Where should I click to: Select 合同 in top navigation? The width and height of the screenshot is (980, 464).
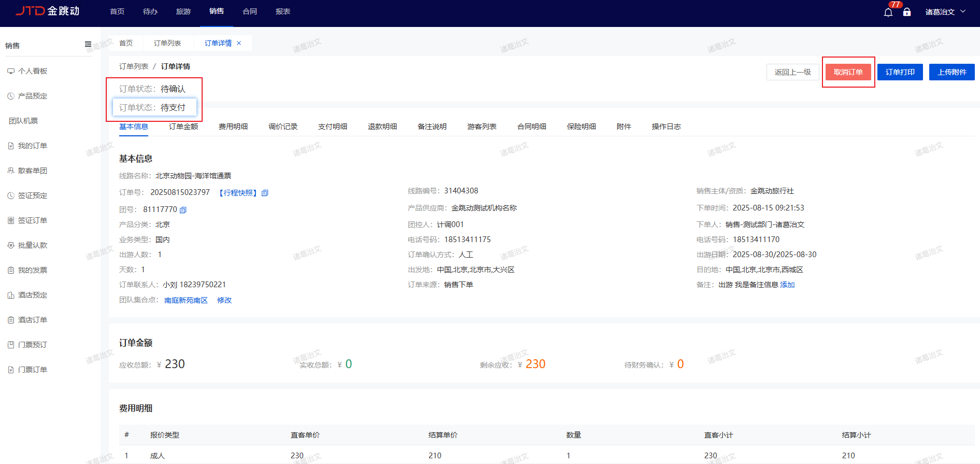249,11
